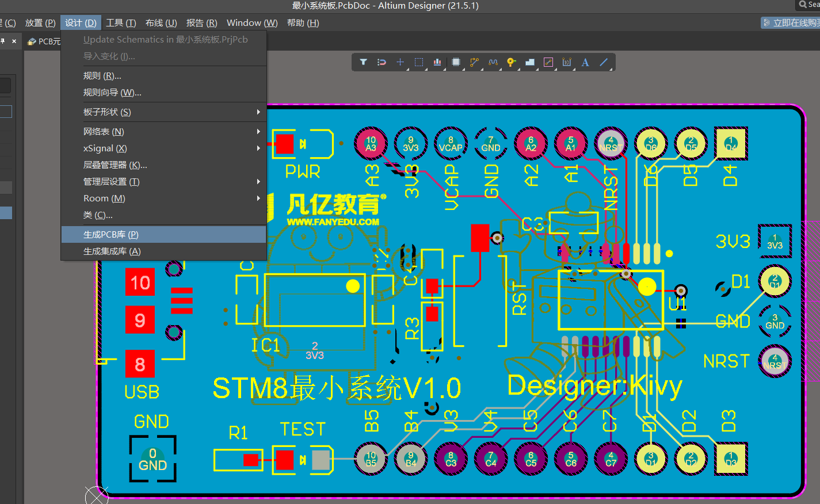This screenshot has height=504, width=820.
Task: Choose the interactive routing tool
Action: (x=474, y=62)
